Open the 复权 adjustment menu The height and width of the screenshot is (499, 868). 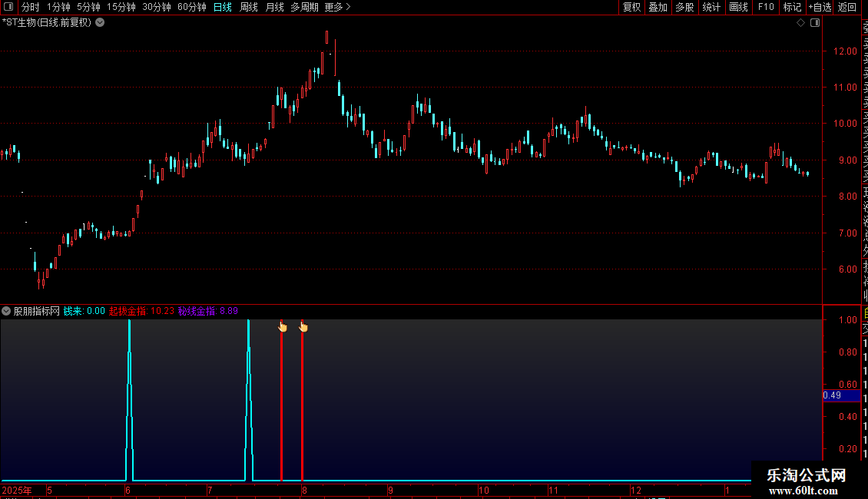pyautogui.click(x=631, y=7)
